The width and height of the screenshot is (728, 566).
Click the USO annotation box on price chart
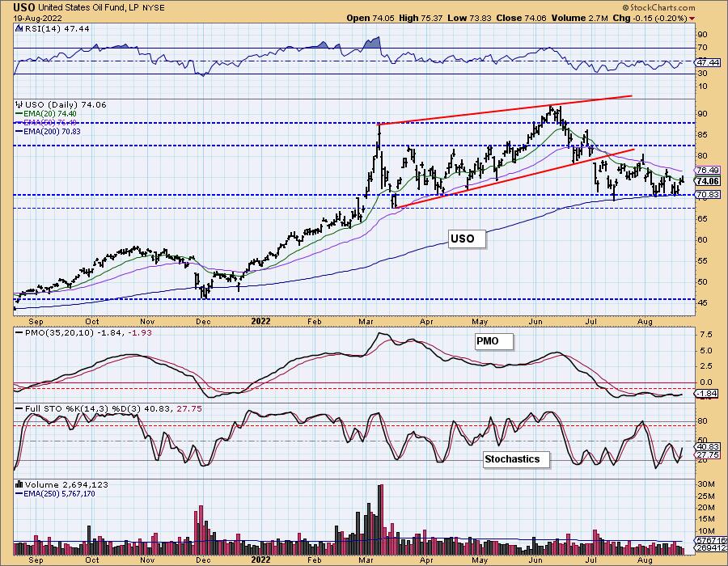(x=467, y=239)
